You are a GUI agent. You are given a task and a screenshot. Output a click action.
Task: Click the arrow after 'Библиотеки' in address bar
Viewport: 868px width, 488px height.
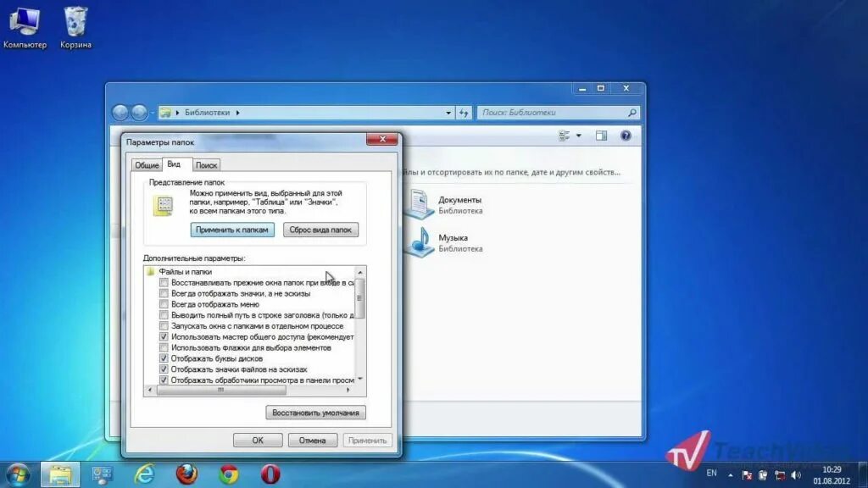(x=238, y=113)
